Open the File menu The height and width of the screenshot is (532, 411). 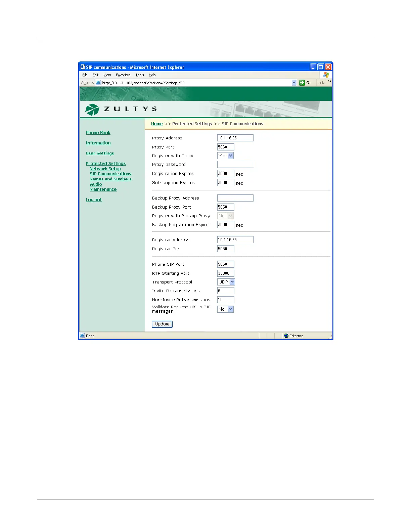click(x=85, y=75)
